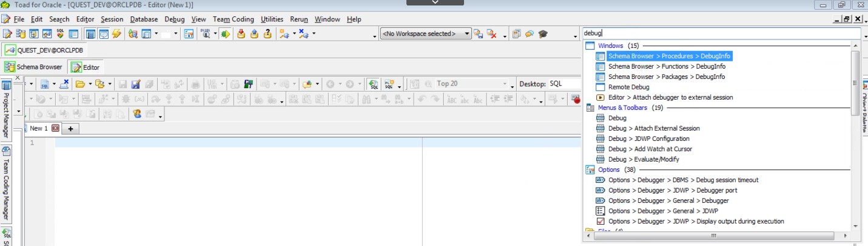Switch to the Schema Browser window tab
868x246 pixels.
(34, 67)
